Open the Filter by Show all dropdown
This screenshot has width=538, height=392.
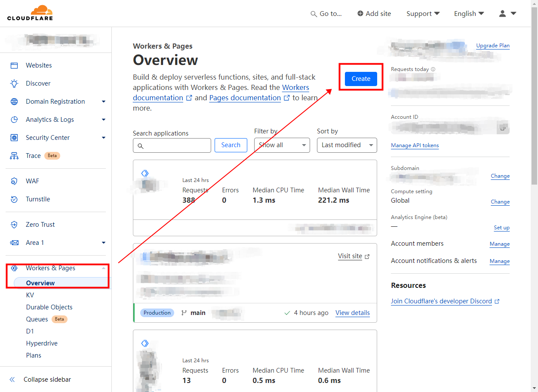[x=282, y=145]
